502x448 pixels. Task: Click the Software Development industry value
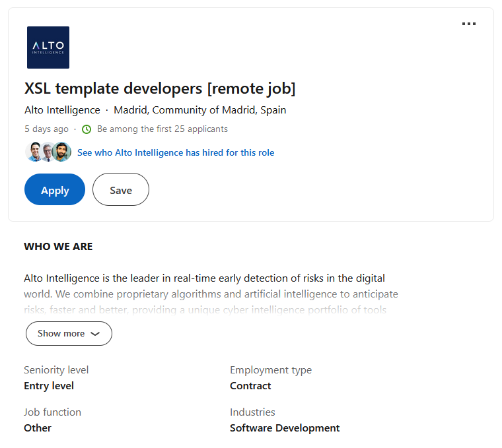(285, 428)
